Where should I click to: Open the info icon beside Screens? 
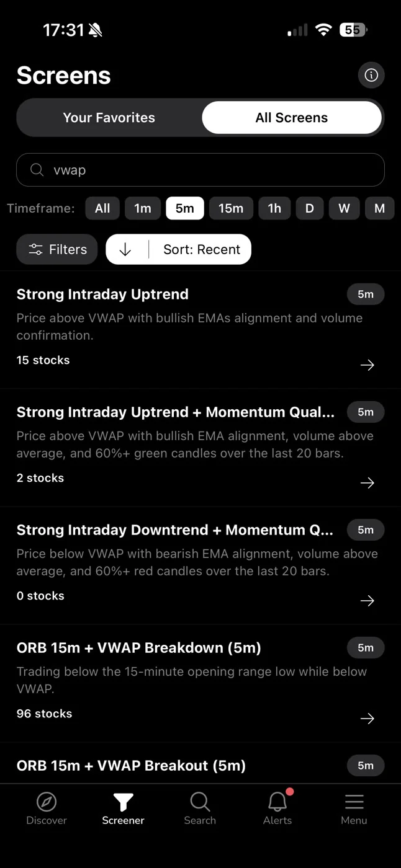[371, 75]
